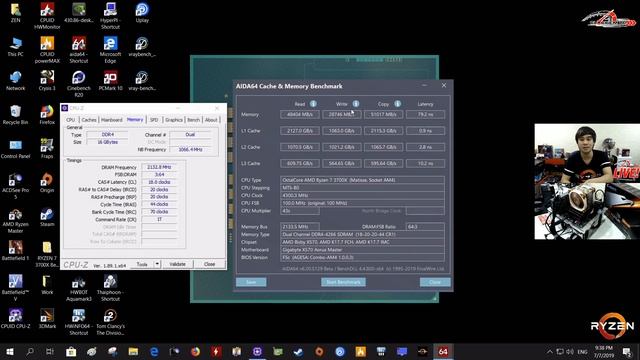Viewport: 640px width, 360px height.
Task: Open Microsoft Edge desktop icon
Action: coord(110,50)
